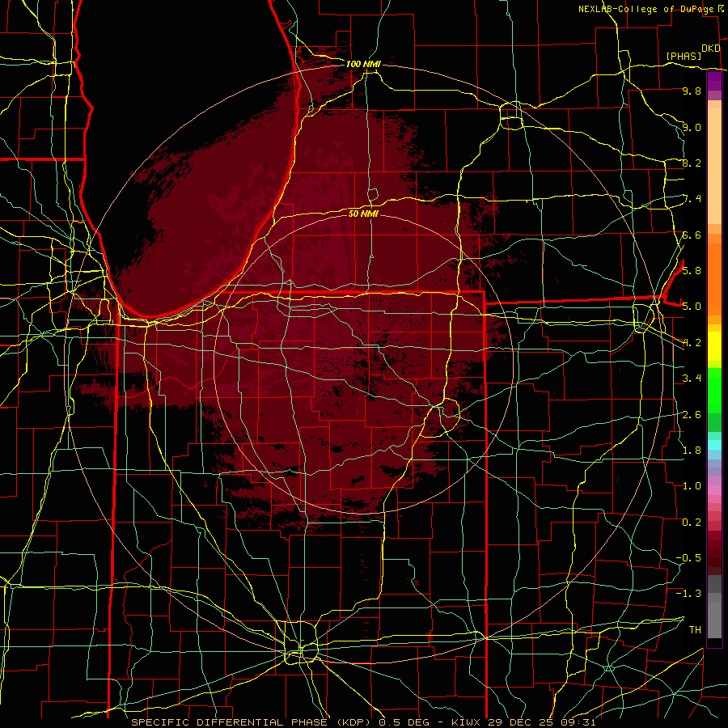Screen dimensions: 728x728
Task: Select the 5.8 scale label
Action: 692,270
